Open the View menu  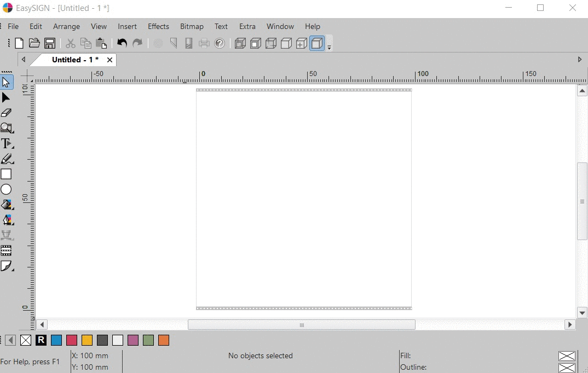point(99,27)
